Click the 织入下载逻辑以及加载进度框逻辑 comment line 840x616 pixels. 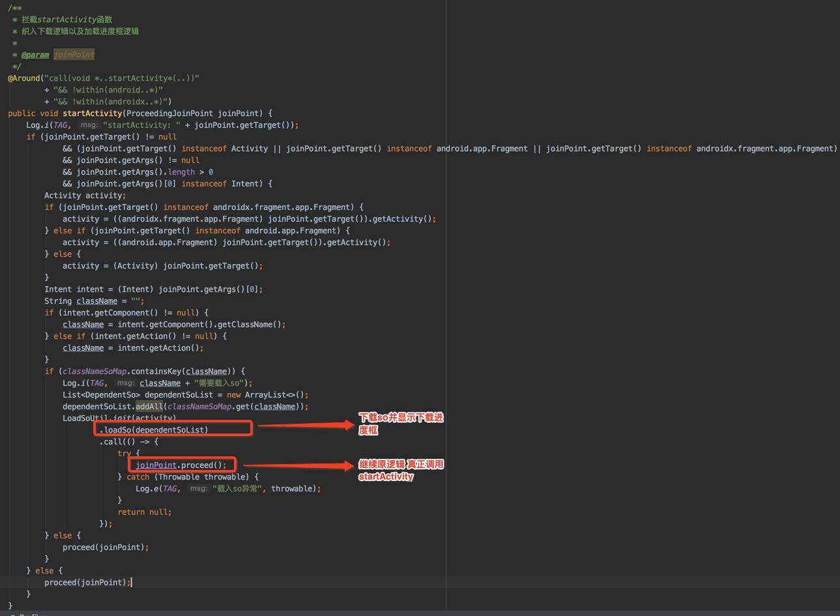80,31
